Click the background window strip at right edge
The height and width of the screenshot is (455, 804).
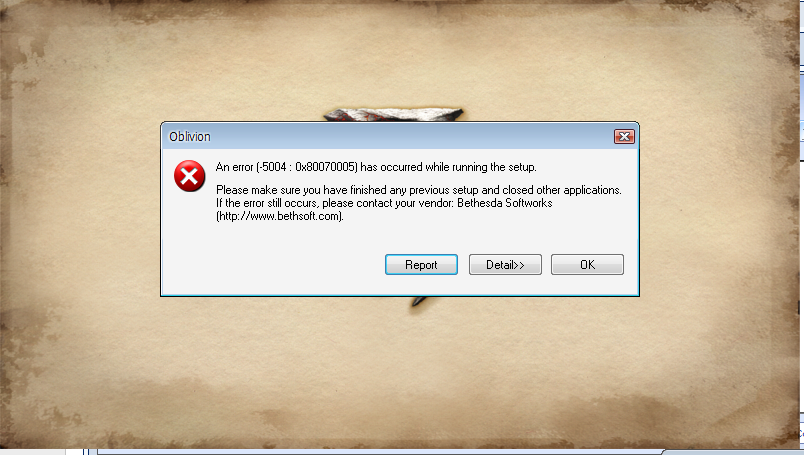(x=802, y=226)
